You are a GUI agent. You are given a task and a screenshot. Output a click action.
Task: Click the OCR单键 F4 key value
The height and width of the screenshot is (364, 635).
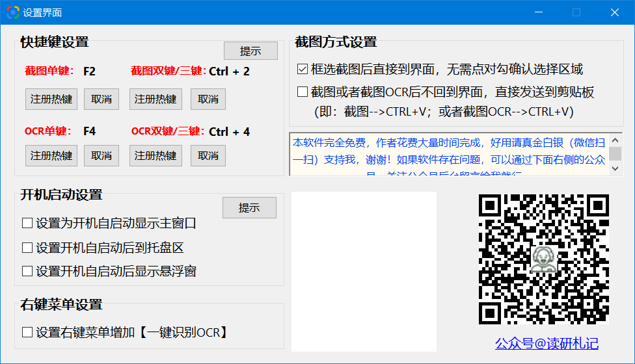click(x=90, y=131)
